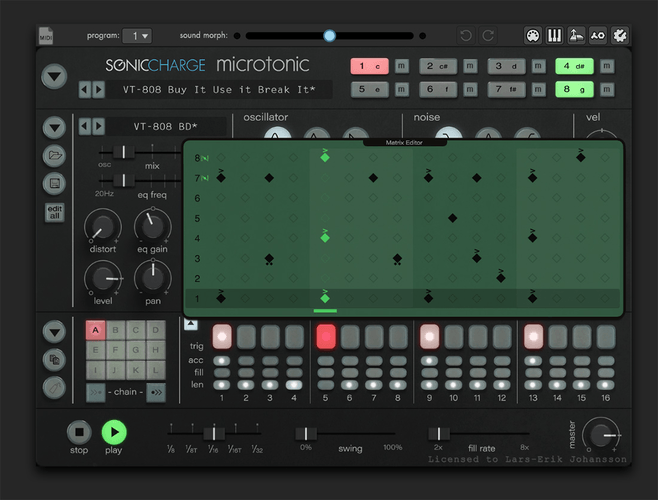Click the piano keys icon
This screenshot has width=658, height=500.
(554, 36)
